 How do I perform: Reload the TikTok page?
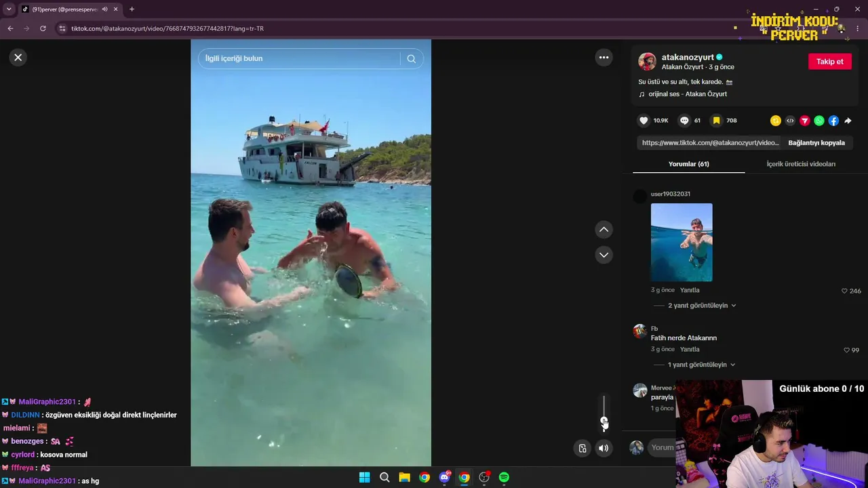tap(43, 28)
